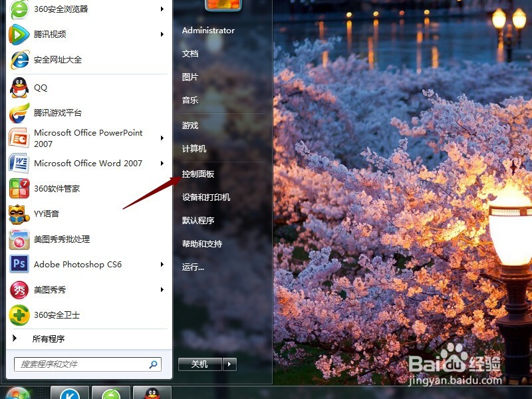Screen dimensions: 532x399
Task: Click the 搜索程序和文件 search box
Action: 80,364
